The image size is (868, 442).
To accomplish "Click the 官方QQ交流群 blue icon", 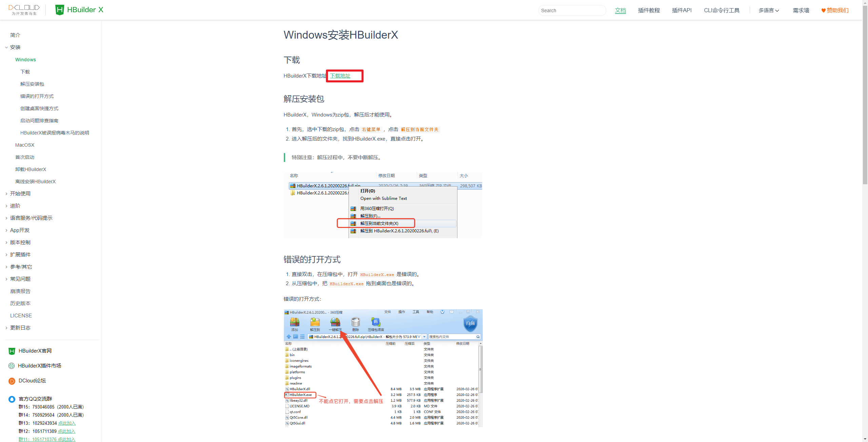I will pos(11,399).
